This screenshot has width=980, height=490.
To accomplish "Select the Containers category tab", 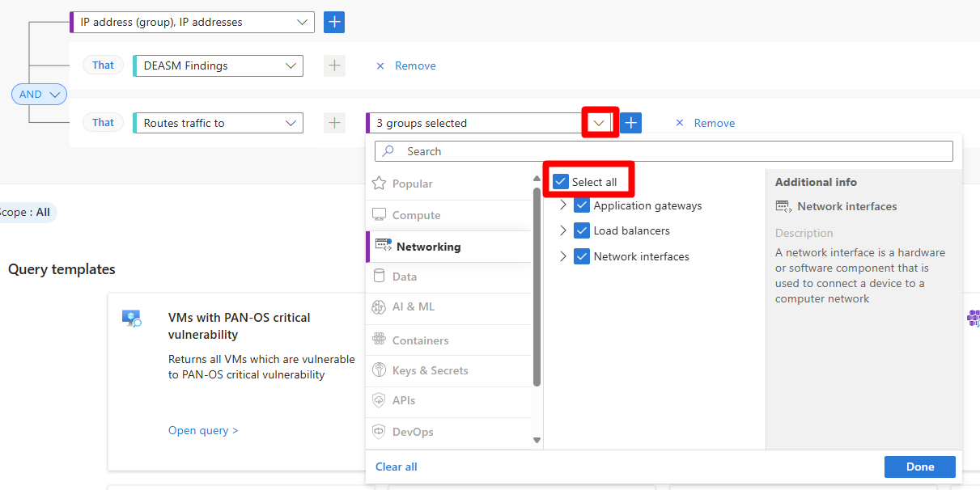I will pos(448,340).
